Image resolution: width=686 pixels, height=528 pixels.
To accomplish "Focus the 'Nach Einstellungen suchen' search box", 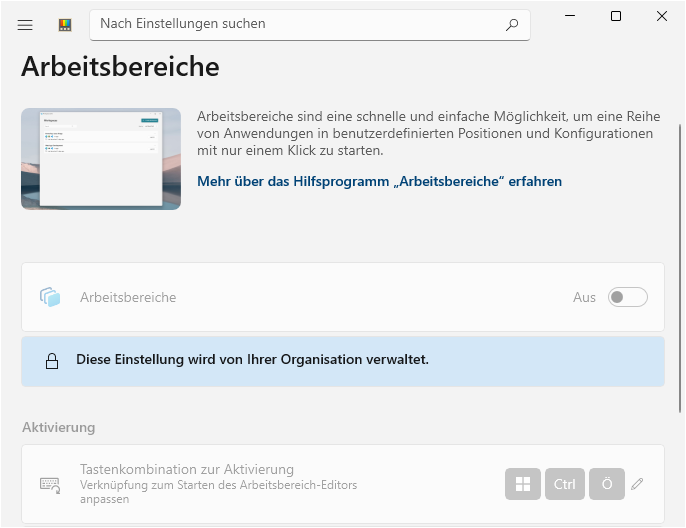I will 310,25.
